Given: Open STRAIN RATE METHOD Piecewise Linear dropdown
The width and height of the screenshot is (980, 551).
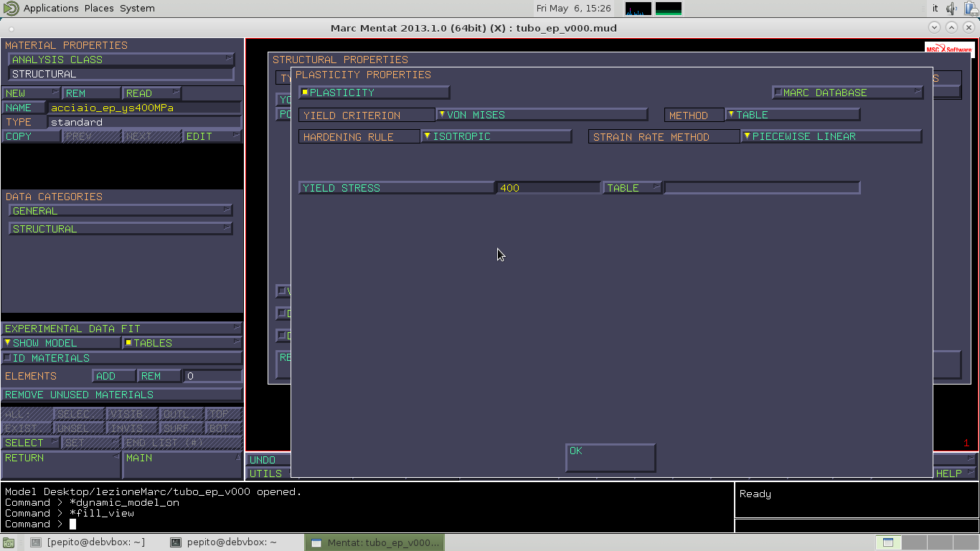Looking at the screenshot, I should pos(831,136).
